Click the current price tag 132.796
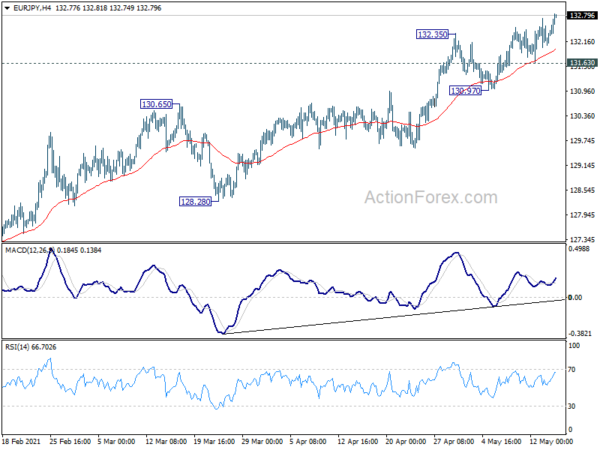 click(582, 15)
